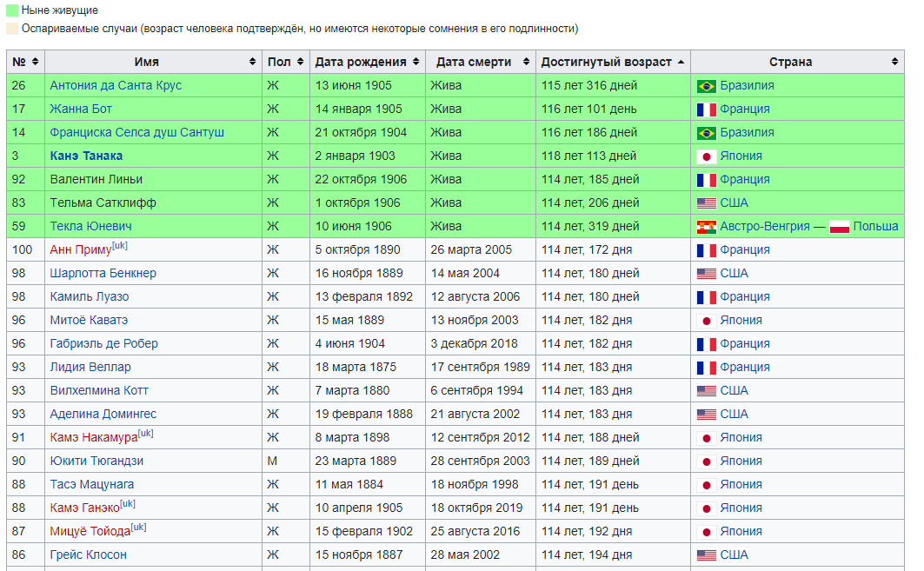Sort table by Пол column arrows

coord(300,62)
